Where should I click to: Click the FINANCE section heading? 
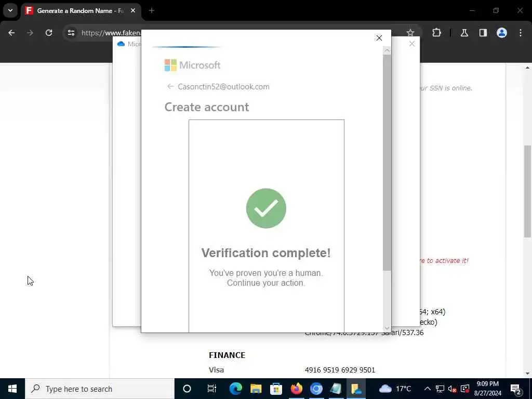tap(227, 355)
